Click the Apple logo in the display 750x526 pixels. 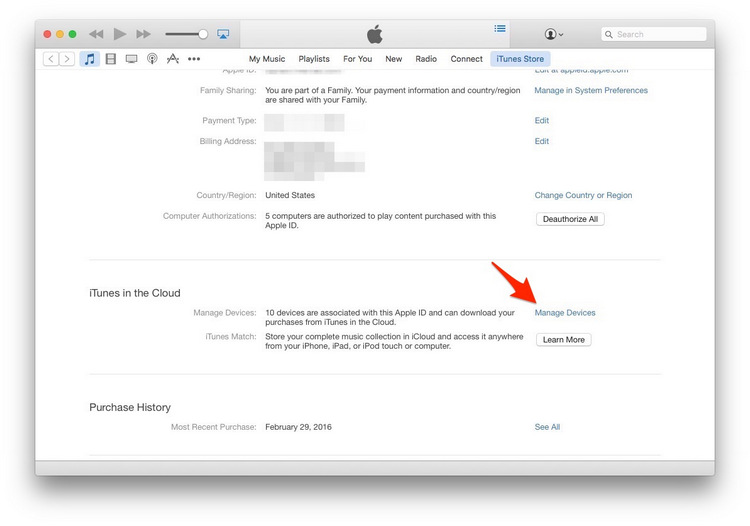pos(375,34)
